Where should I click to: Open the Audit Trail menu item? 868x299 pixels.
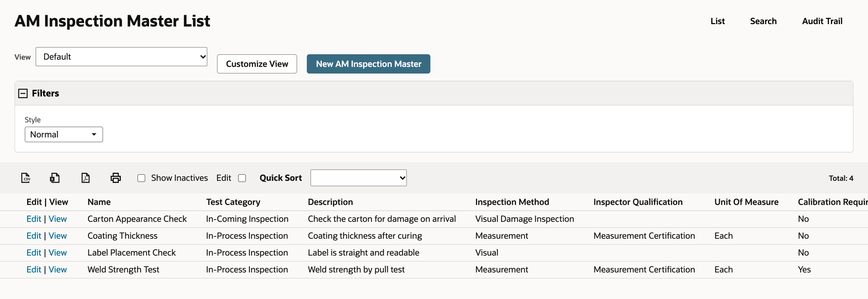(822, 21)
